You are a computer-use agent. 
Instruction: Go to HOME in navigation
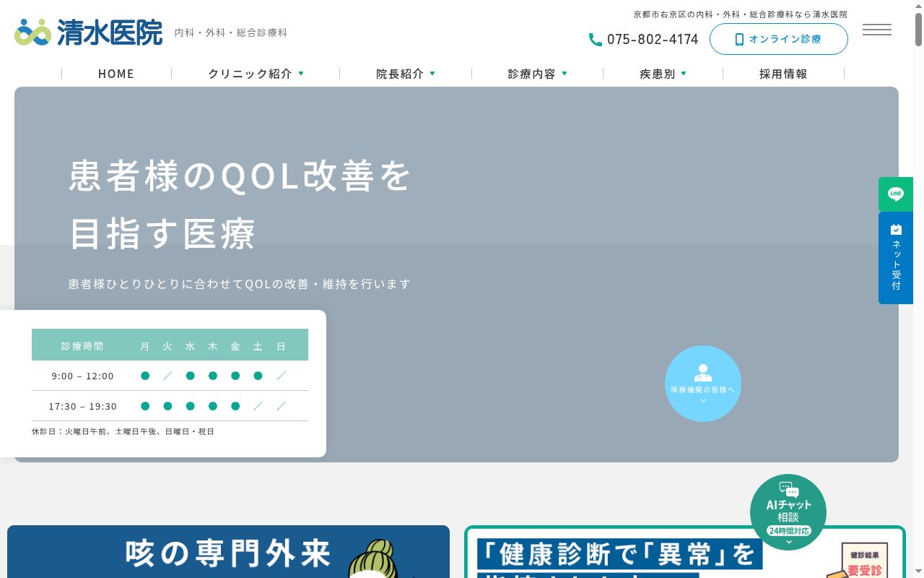pyautogui.click(x=116, y=74)
